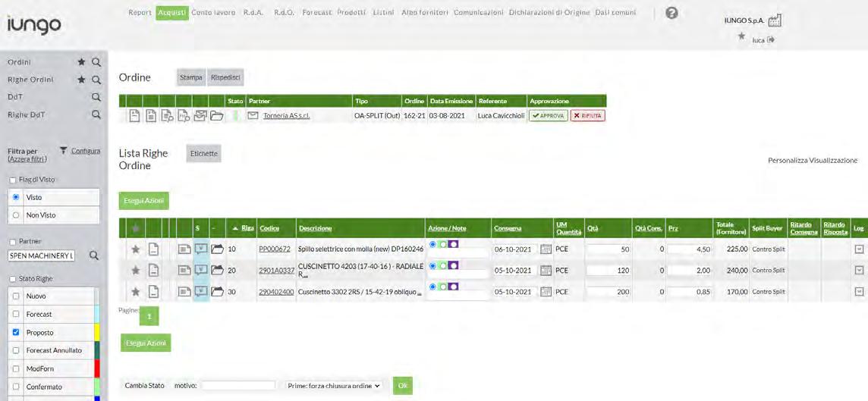Tick the Stato Righe checkbox
Viewport: 868px width, 401px height.
[12, 279]
